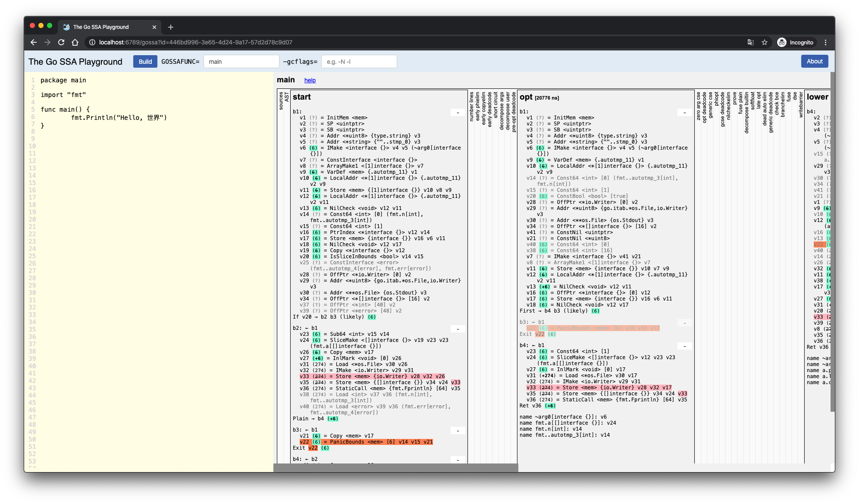859x504 pixels.
Task: Open the help link next to main
Action: pos(310,80)
